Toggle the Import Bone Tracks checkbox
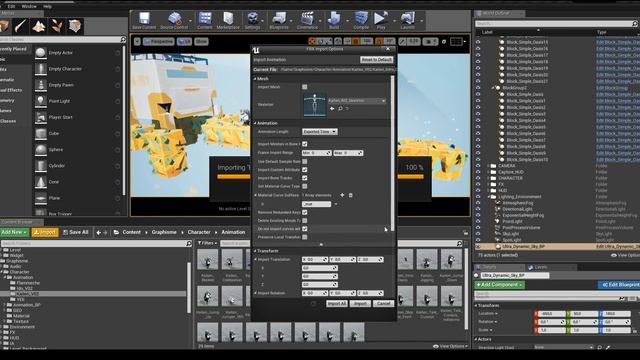 (x=304, y=178)
